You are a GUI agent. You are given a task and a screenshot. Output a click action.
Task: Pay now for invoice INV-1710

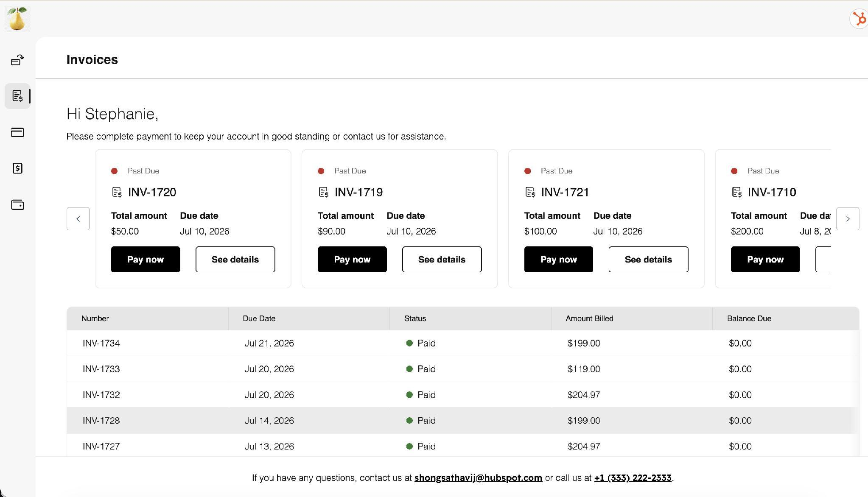pos(765,259)
